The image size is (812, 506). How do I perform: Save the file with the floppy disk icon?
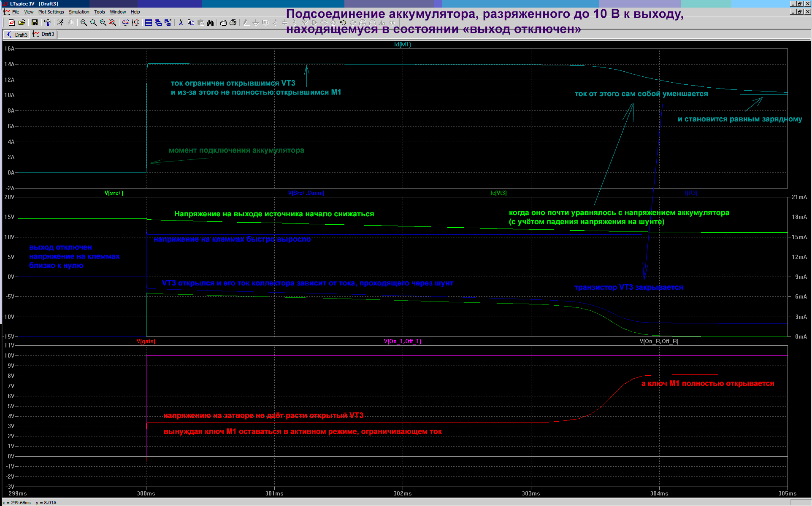click(x=35, y=22)
